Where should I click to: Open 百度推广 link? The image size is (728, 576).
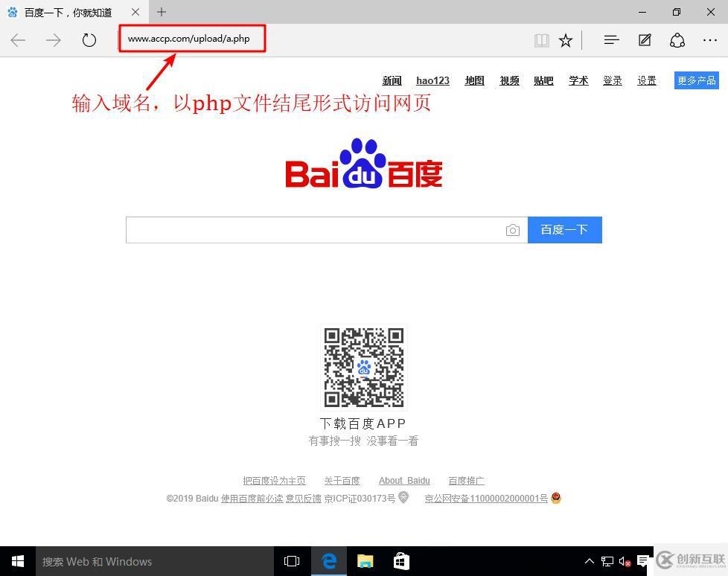[466, 481]
